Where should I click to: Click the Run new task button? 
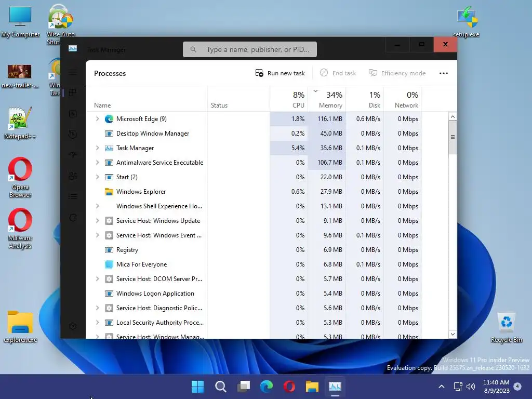[280, 73]
